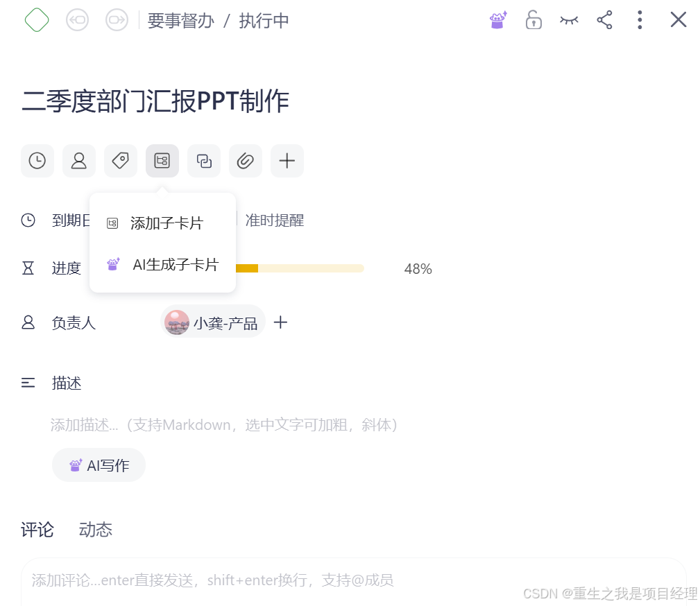The image size is (700, 606).
Task: Open the three-dot more options menu
Action: tap(640, 20)
